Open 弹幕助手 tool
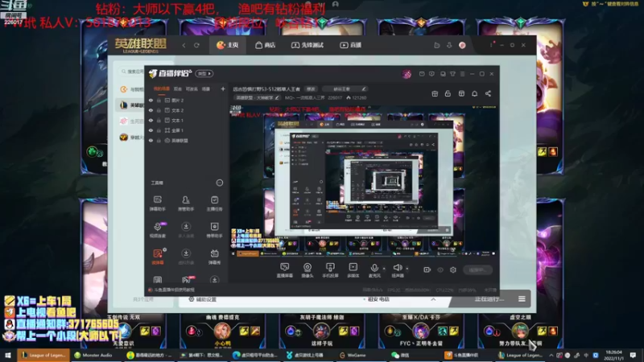The width and height of the screenshot is (644, 362). (x=157, y=204)
